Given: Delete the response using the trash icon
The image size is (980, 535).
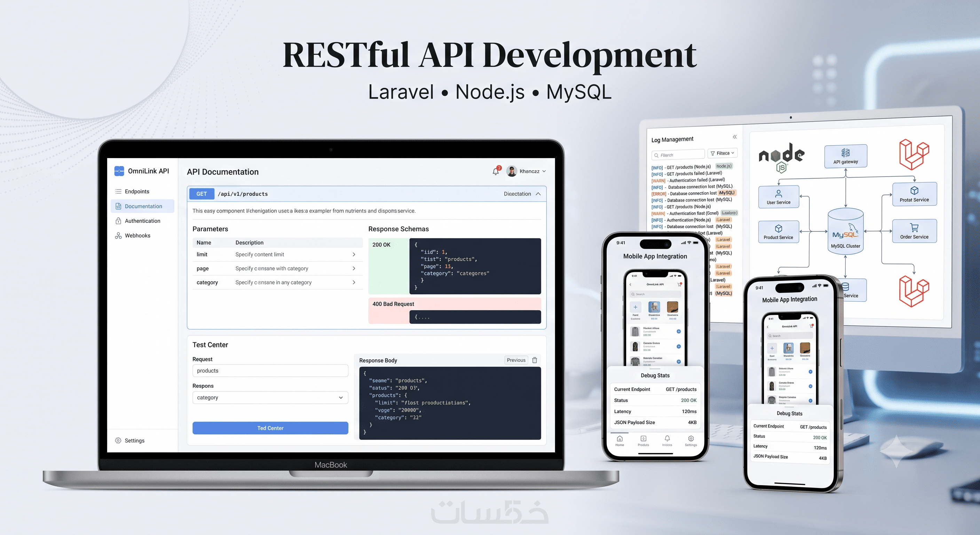Looking at the screenshot, I should (x=535, y=360).
